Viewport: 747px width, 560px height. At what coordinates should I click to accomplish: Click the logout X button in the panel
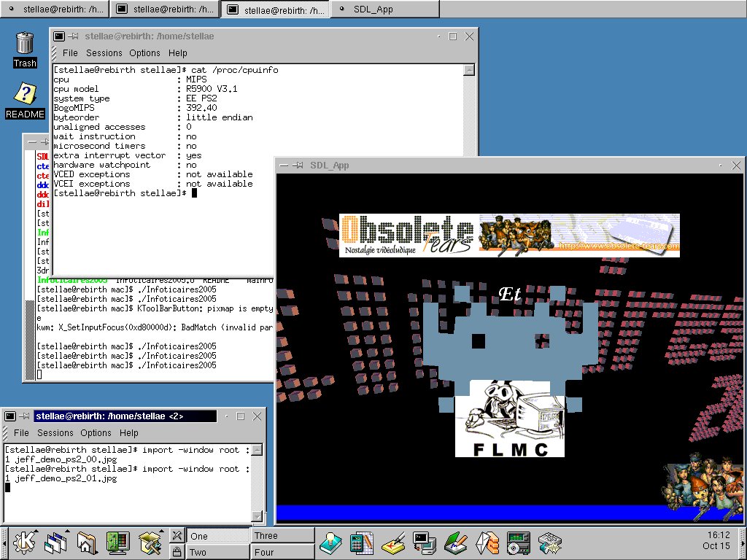coord(177,534)
